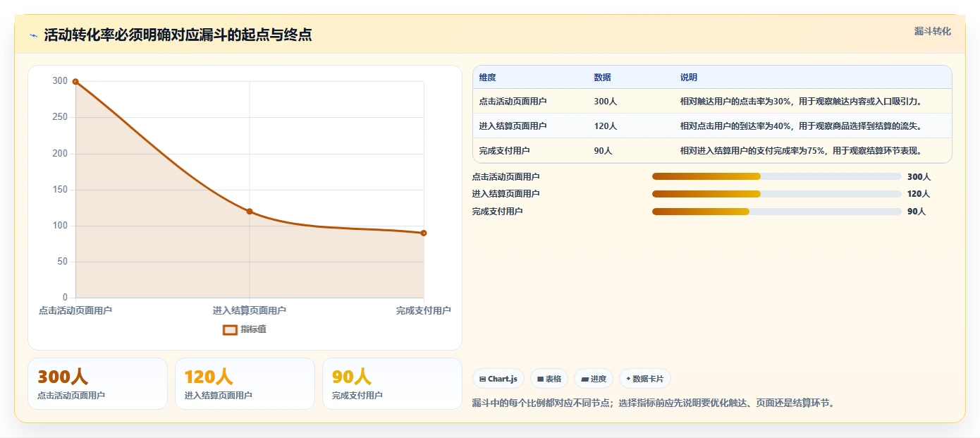Click the Chart.js chip
Viewport: 980px width, 438px height.
coord(498,379)
